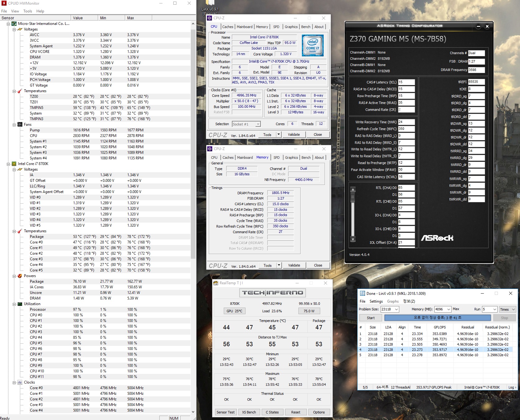Open the Tools dropdown arrow in CPU-Z memory window
The height and width of the screenshot is (420, 520).
point(279,265)
